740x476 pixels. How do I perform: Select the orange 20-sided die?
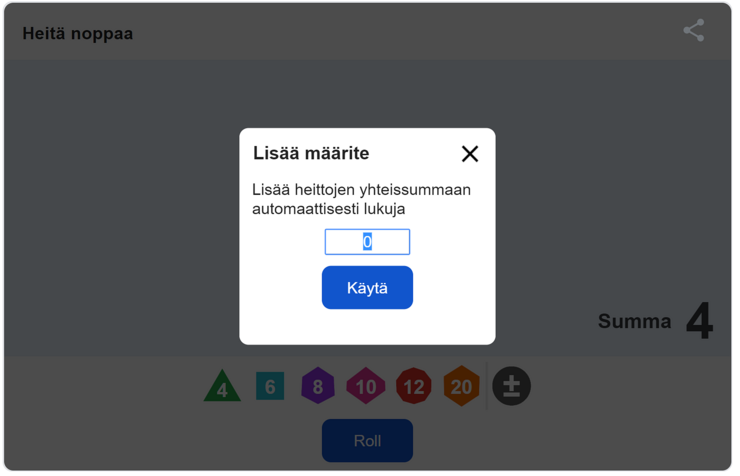click(x=462, y=386)
